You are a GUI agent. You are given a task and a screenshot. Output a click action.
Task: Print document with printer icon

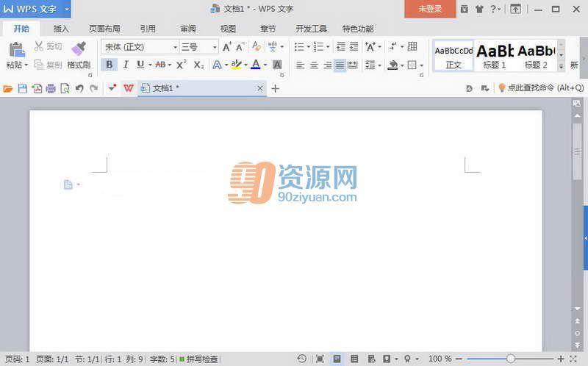point(51,88)
